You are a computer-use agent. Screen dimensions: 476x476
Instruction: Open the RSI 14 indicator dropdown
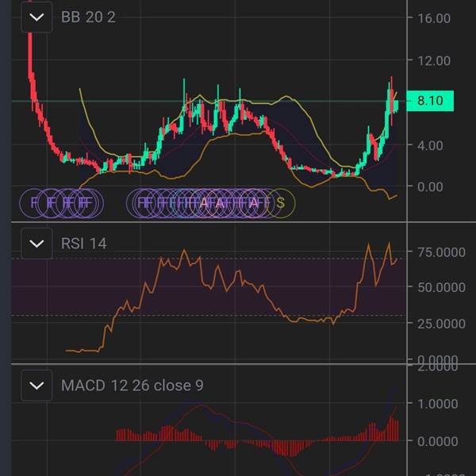pyautogui.click(x=36, y=244)
